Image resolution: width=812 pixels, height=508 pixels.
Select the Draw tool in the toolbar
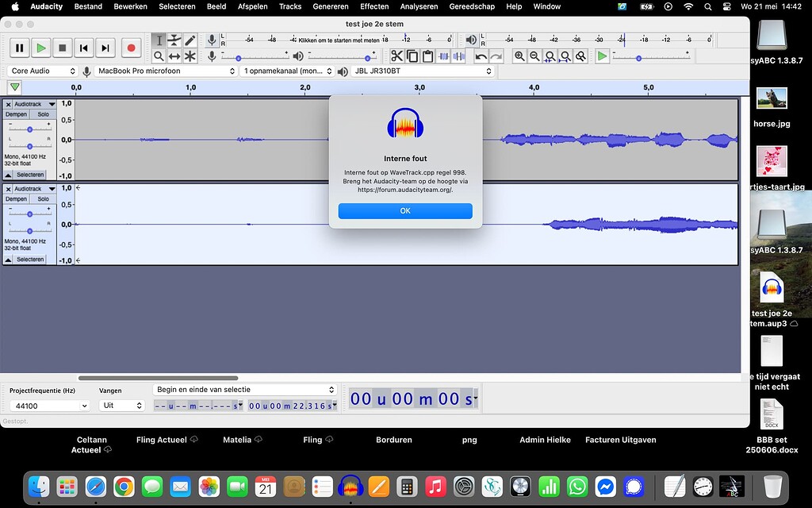pyautogui.click(x=190, y=40)
